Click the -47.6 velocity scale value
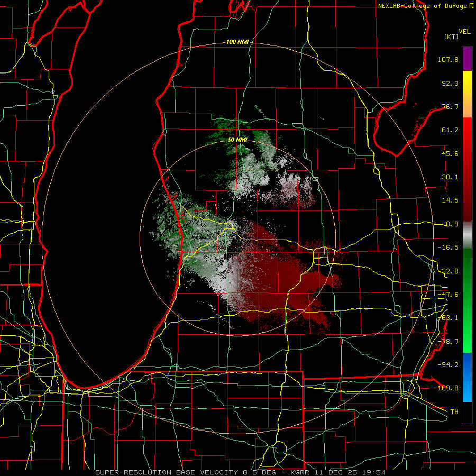Viewport: 476px width, 476px height. click(448, 295)
